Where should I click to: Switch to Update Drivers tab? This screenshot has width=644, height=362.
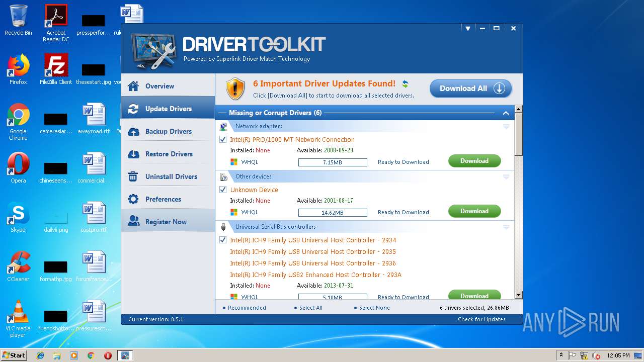pos(168,109)
